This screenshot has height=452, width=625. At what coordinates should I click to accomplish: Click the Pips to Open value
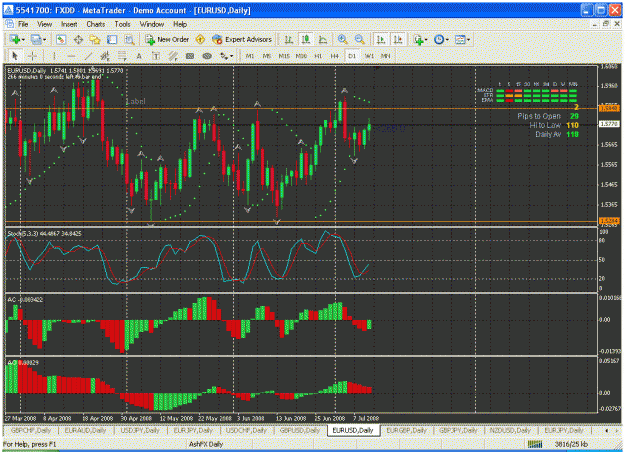tap(574, 116)
